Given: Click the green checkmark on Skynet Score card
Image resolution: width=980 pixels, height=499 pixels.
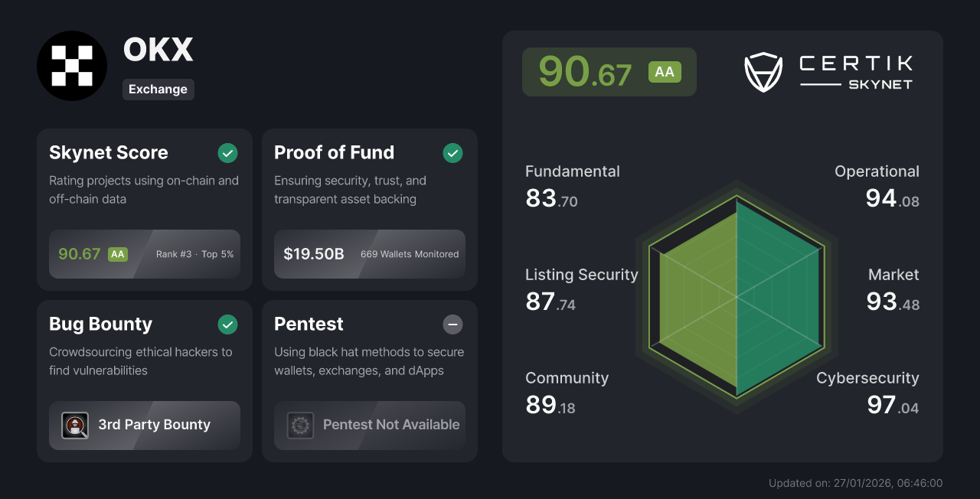Looking at the screenshot, I should [227, 153].
